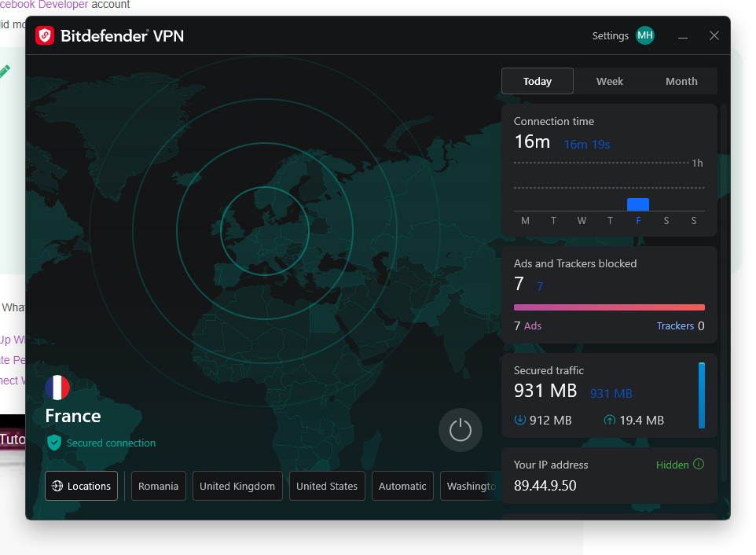Click the 16m 19s connection time value
Screen dimensions: 756x555
pyautogui.click(x=587, y=144)
